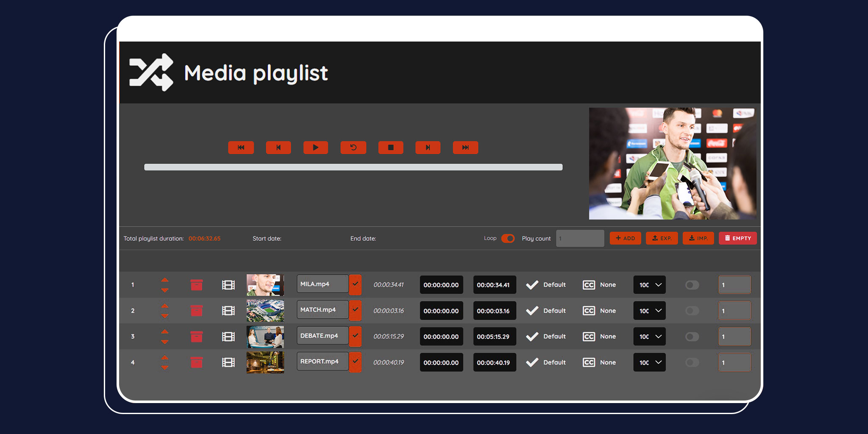Image resolution: width=868 pixels, height=434 pixels.
Task: Click the red EMPTY playlist button
Action: pyautogui.click(x=737, y=238)
